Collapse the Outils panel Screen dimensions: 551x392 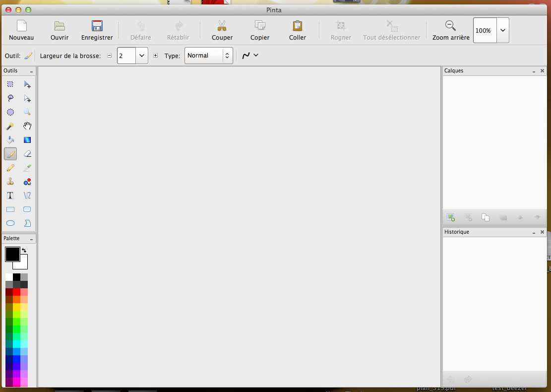tap(31, 71)
